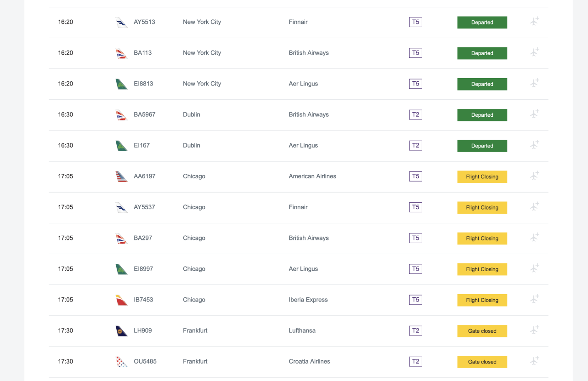Click add-flight plane icon for OU5485 row
This screenshot has width=588, height=381.
[534, 361]
